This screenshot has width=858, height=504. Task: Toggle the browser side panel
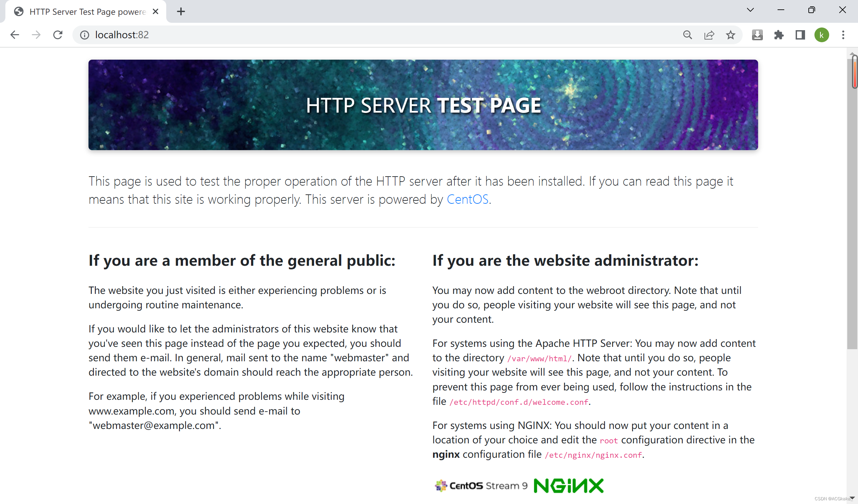pos(800,35)
